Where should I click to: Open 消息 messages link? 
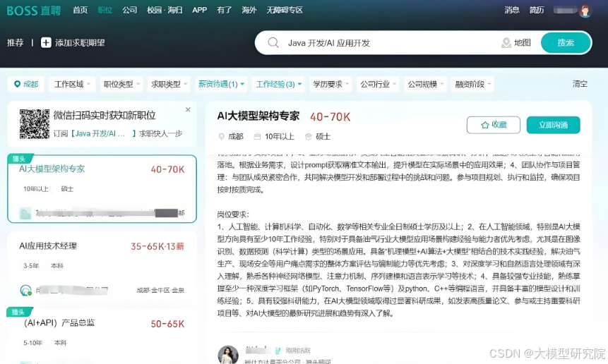coord(512,10)
